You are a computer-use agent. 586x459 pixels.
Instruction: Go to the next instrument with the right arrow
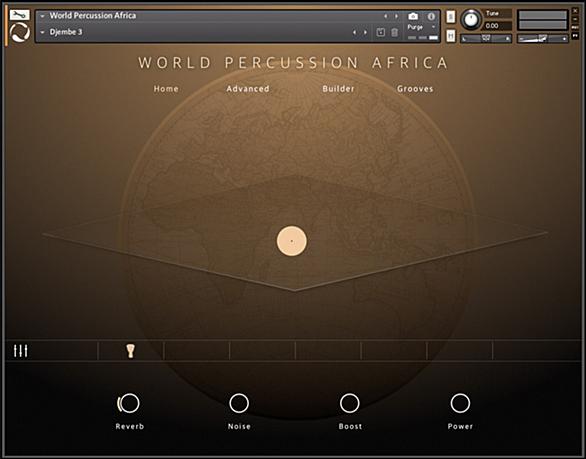coord(396,16)
